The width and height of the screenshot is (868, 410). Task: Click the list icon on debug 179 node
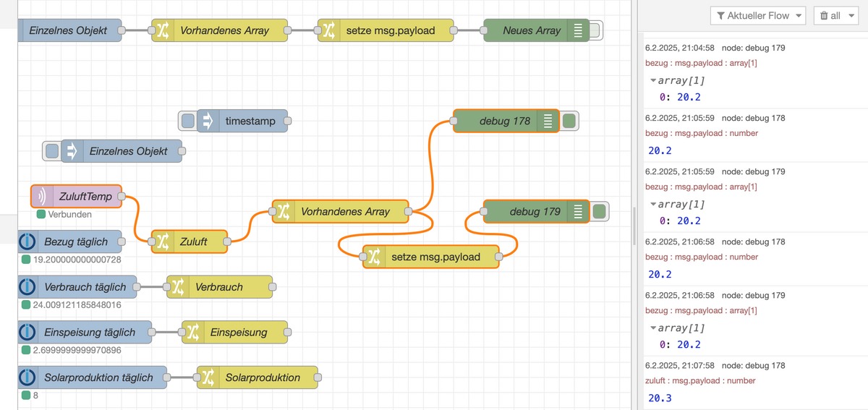tap(577, 212)
